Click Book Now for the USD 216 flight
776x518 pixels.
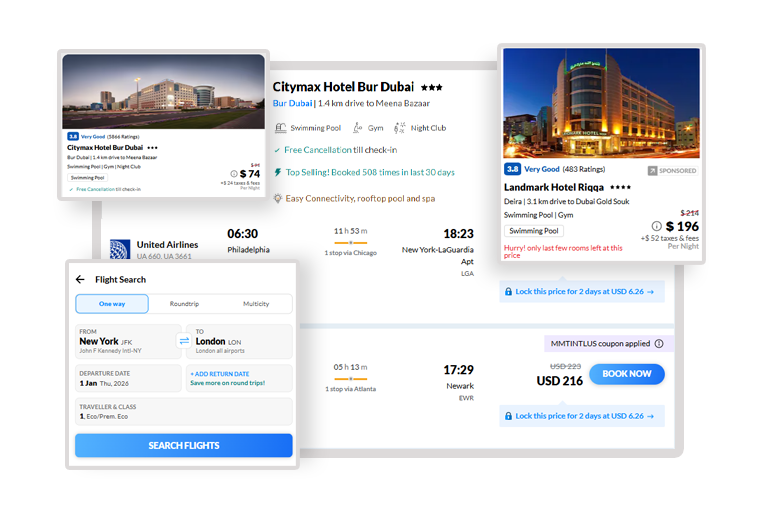(626, 374)
